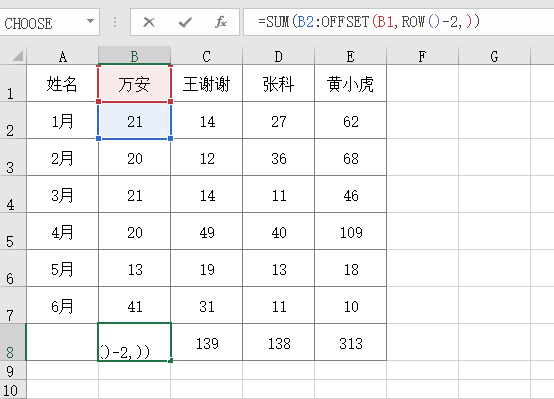The image size is (554, 399).
Task: Click the cell with value 19
Action: click(207, 269)
